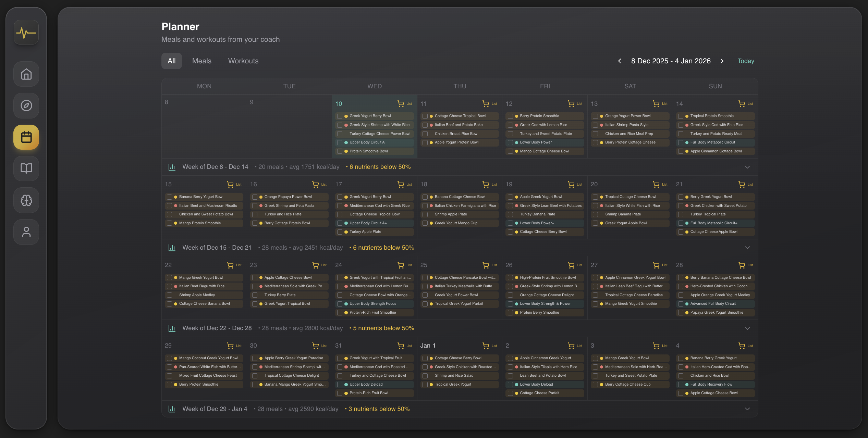Click the Today button
The height and width of the screenshot is (438, 868).
746,61
